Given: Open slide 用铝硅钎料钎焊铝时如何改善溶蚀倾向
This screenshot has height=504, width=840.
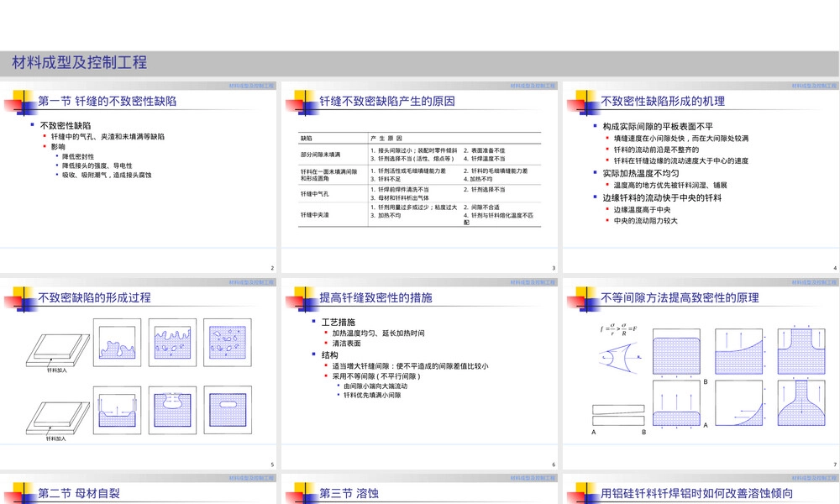Looking at the screenshot, I should point(696,493).
